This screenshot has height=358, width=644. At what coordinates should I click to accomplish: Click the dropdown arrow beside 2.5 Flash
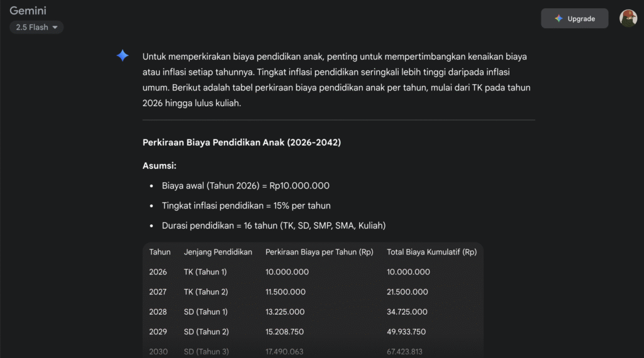point(55,28)
